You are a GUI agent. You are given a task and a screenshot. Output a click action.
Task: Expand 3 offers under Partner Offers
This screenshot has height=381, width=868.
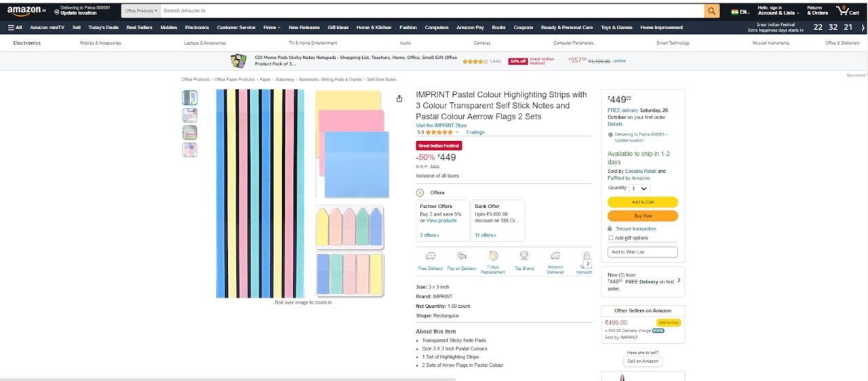click(429, 235)
